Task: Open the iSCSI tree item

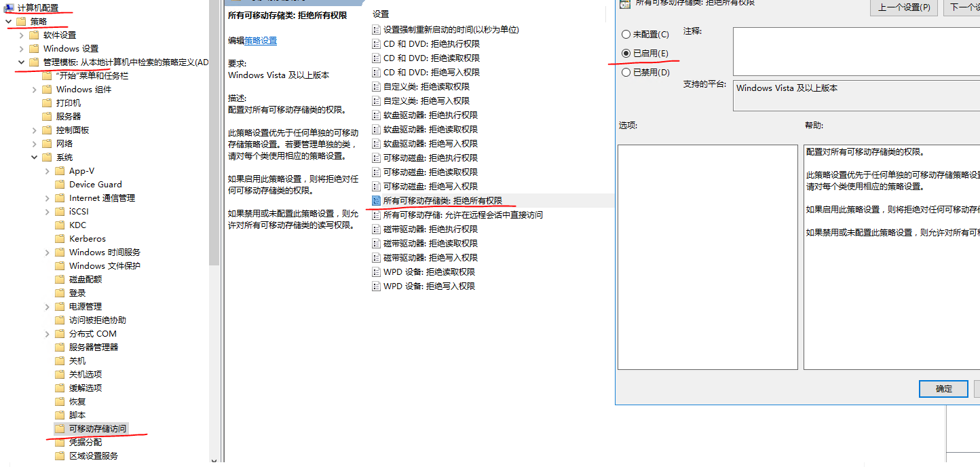Action: point(79,211)
